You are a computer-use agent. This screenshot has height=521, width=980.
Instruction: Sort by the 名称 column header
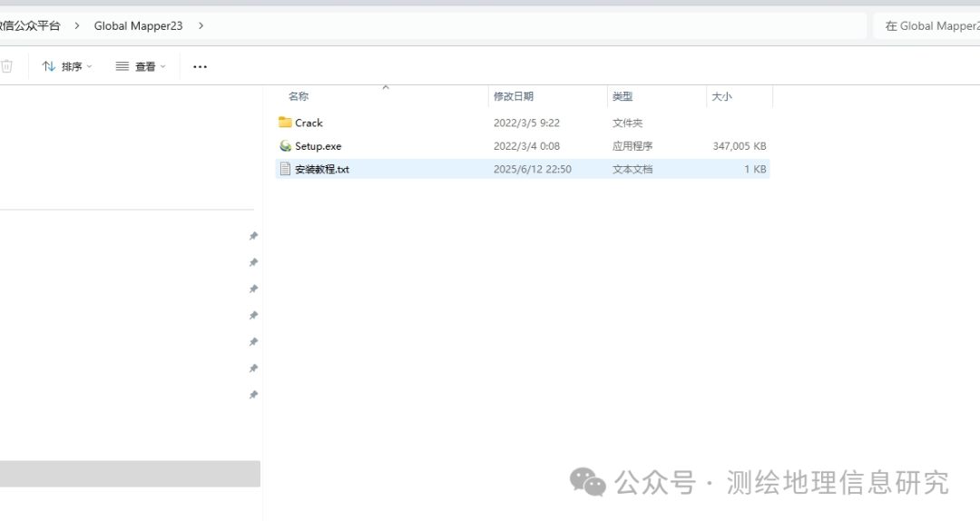point(299,96)
